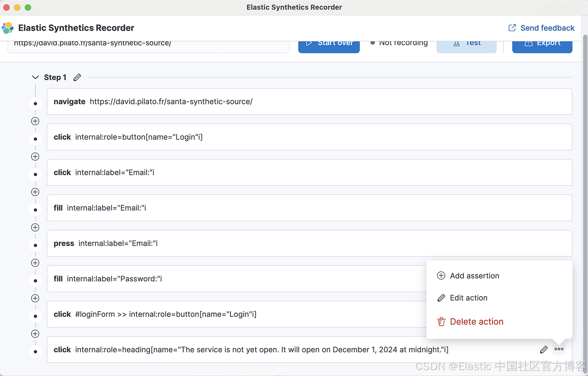Insert an action below the navigate step

35,121
